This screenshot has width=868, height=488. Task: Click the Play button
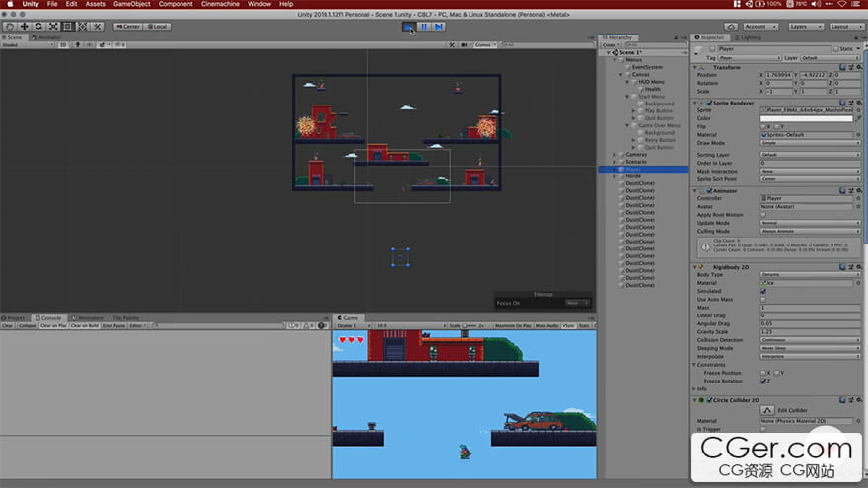(409, 26)
